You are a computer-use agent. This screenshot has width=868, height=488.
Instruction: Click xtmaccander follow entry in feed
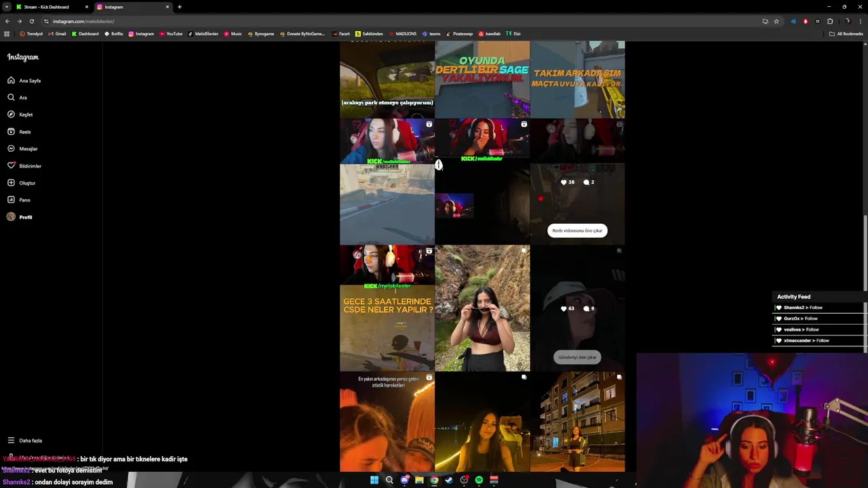[818, 340]
